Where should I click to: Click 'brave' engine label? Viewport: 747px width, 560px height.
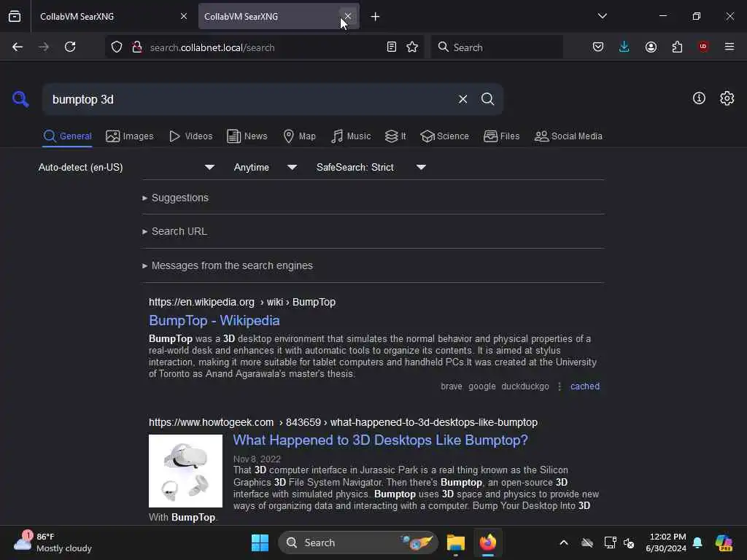(451, 386)
